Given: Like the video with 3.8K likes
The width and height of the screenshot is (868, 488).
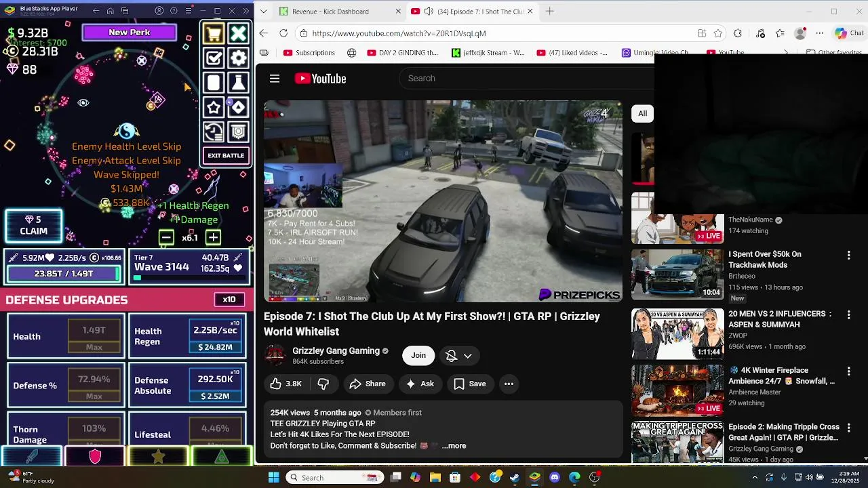Looking at the screenshot, I should tap(285, 384).
